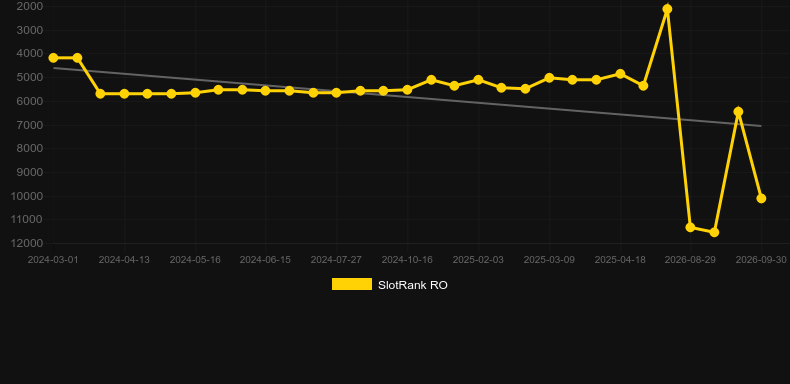Select the first data point at 2024-03-01

(x=53, y=58)
